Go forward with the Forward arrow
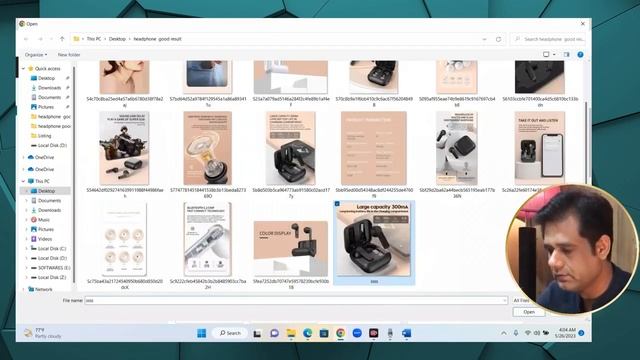640x360 pixels. [40, 39]
